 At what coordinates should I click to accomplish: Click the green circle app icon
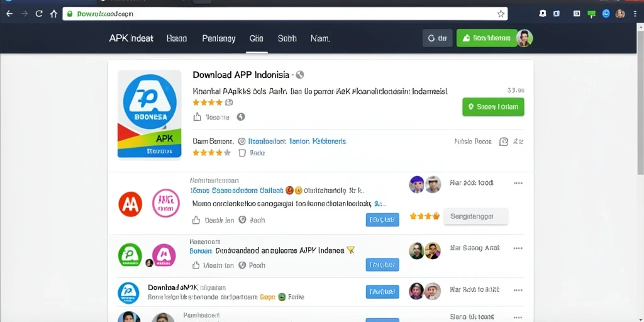point(130,255)
